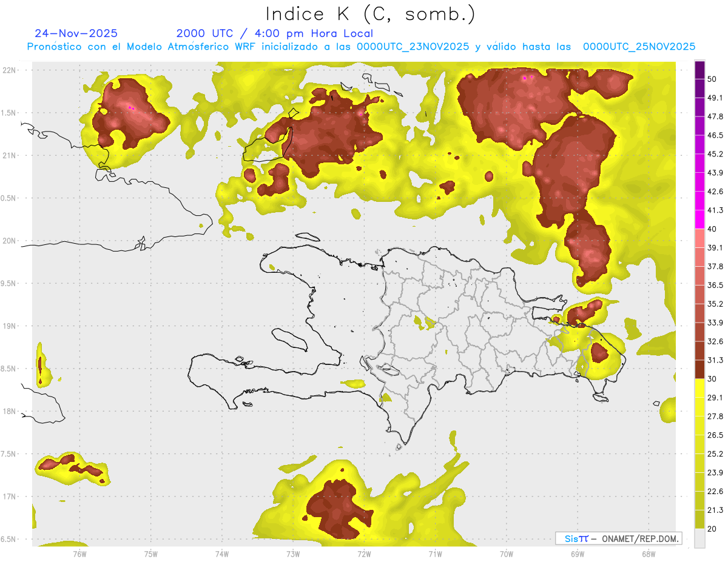The width and height of the screenshot is (728, 562).
Task: Click the 46.5 value on color scale
Action: pos(715,135)
